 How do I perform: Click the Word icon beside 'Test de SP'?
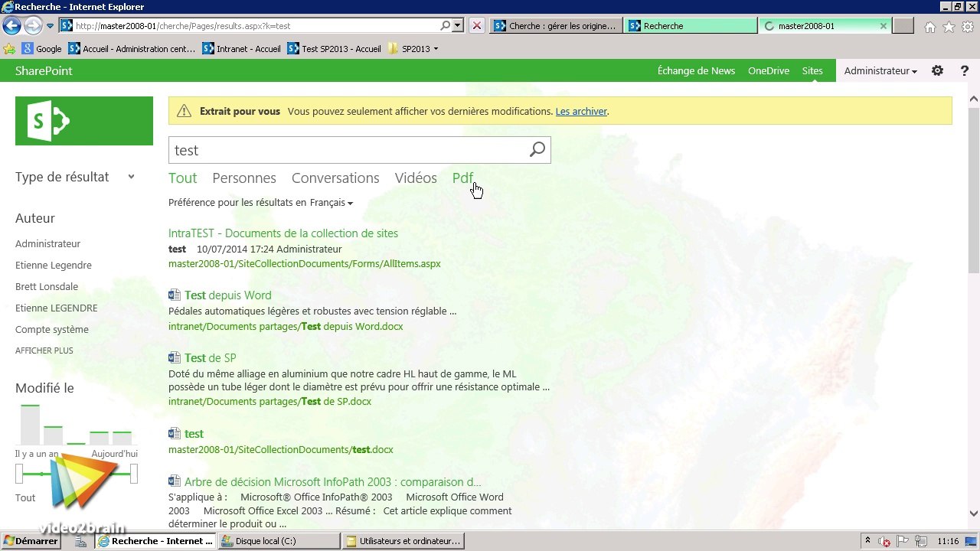(x=175, y=357)
